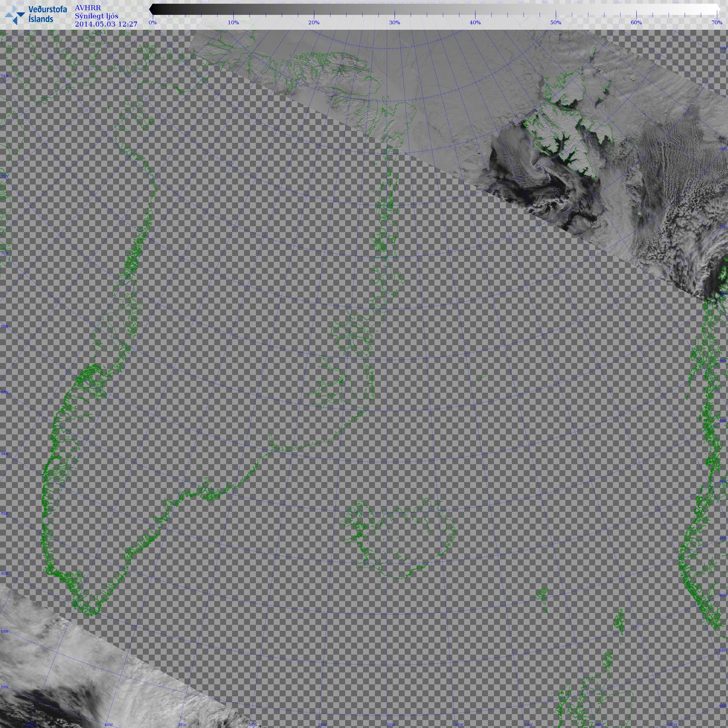
Task: Click the black left arrow of grayscale bar
Action: (152, 9)
